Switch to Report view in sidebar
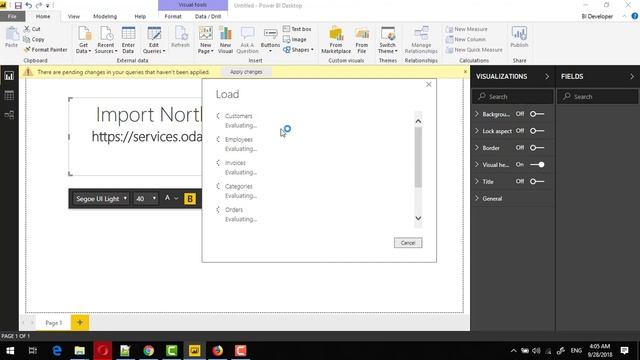640x360 pixels. tap(9, 76)
